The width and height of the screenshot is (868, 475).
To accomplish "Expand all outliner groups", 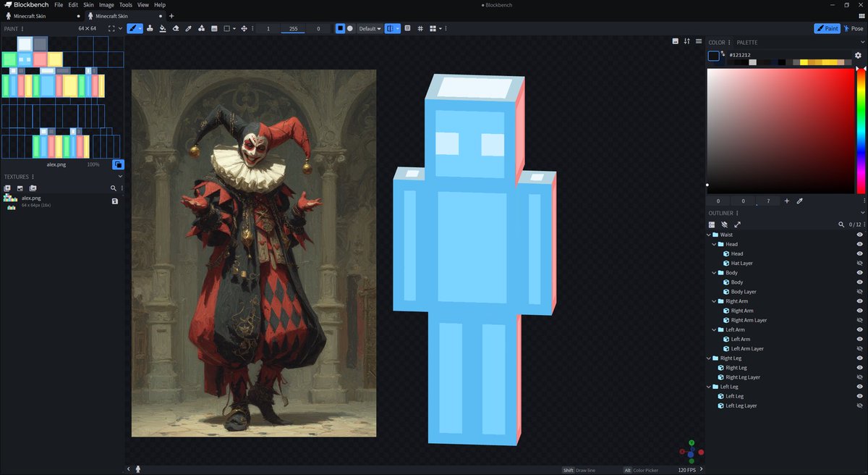I will 738,224.
